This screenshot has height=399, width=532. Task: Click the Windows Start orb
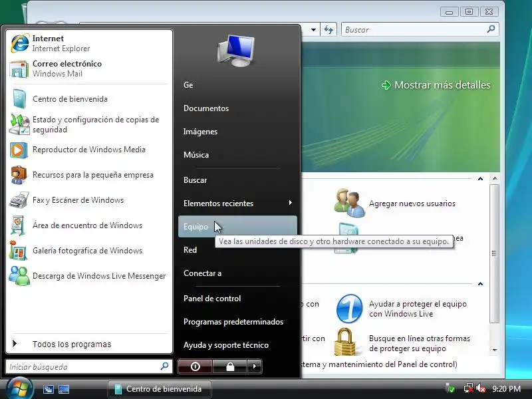point(20,389)
